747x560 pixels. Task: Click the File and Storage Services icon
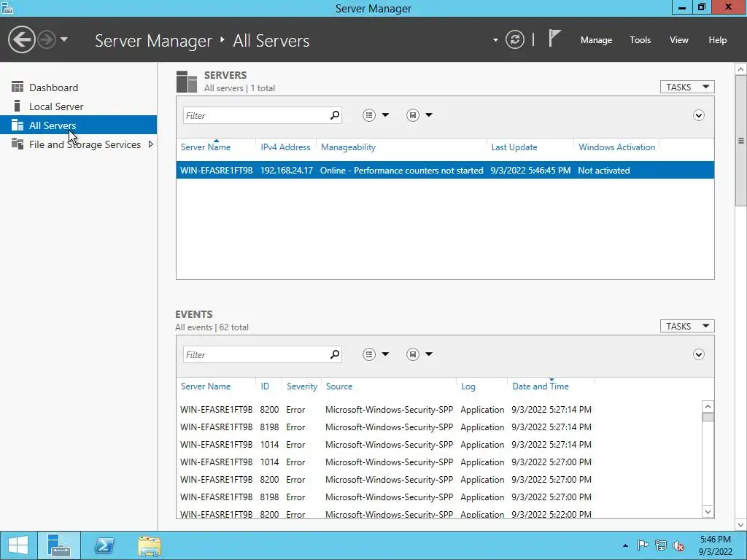point(18,144)
